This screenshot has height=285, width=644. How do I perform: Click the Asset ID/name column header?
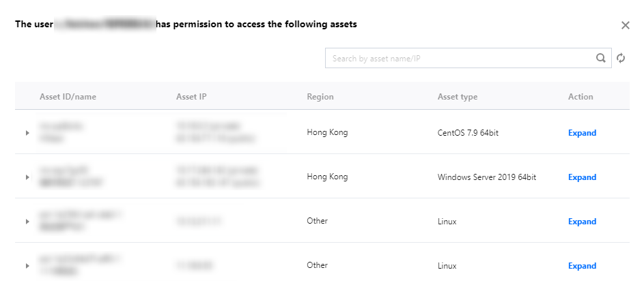tap(68, 97)
